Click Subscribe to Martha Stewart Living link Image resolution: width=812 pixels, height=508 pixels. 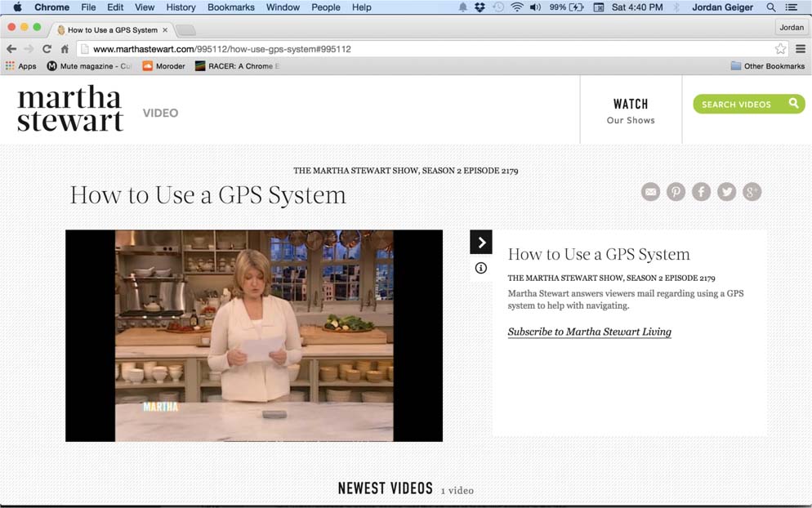tap(589, 332)
